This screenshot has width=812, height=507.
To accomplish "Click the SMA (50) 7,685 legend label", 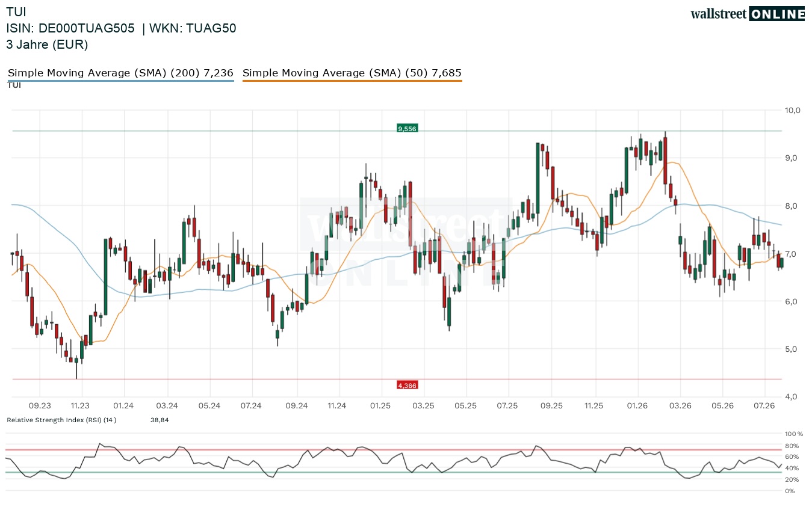I will point(352,73).
